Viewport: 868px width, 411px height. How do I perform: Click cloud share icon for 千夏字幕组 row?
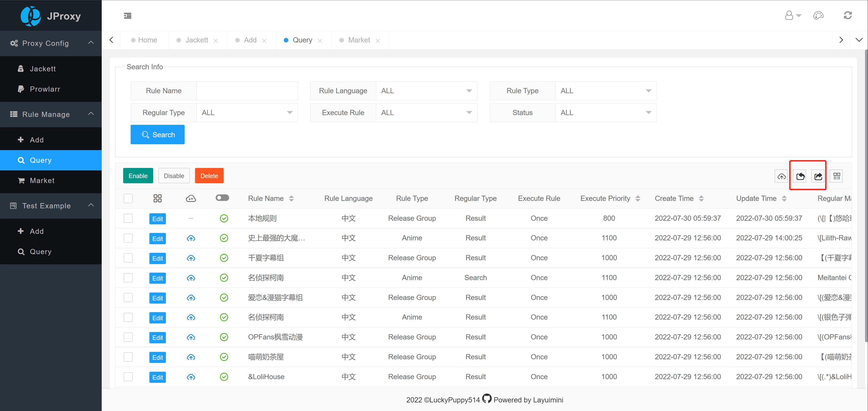tap(191, 258)
